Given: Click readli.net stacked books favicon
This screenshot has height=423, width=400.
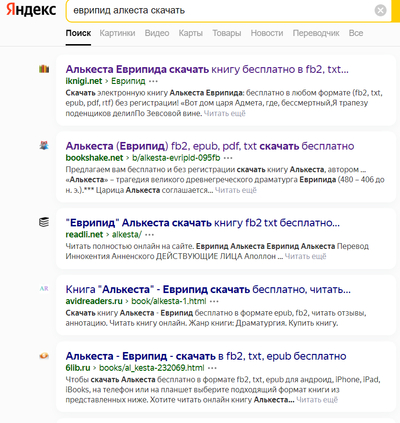Looking at the screenshot, I should 44,222.
